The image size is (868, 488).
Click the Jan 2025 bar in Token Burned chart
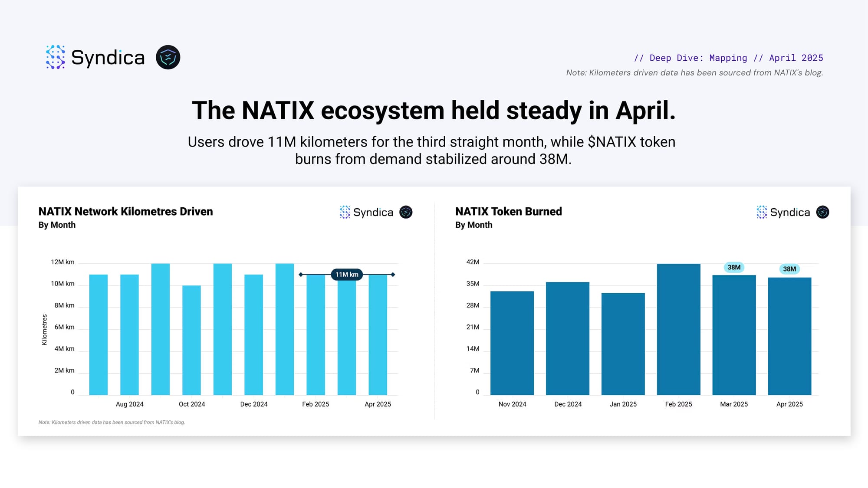tap(623, 344)
